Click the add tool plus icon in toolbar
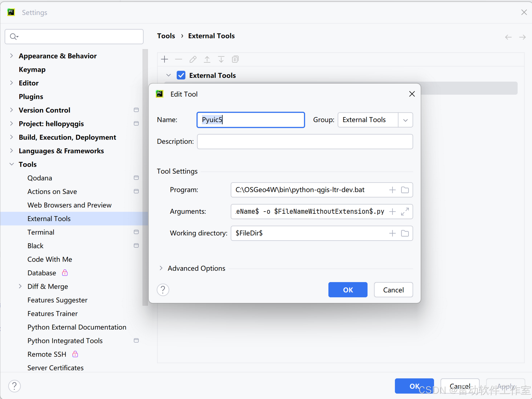 [x=165, y=59]
